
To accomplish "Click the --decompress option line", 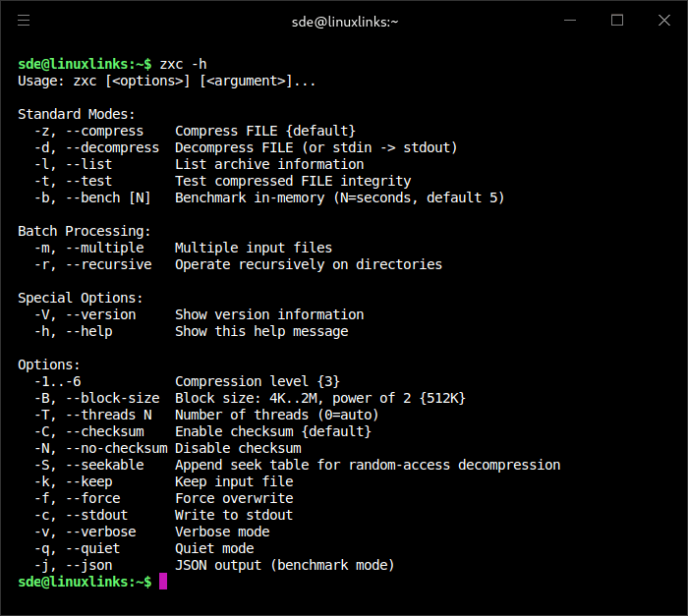I will 246,147.
